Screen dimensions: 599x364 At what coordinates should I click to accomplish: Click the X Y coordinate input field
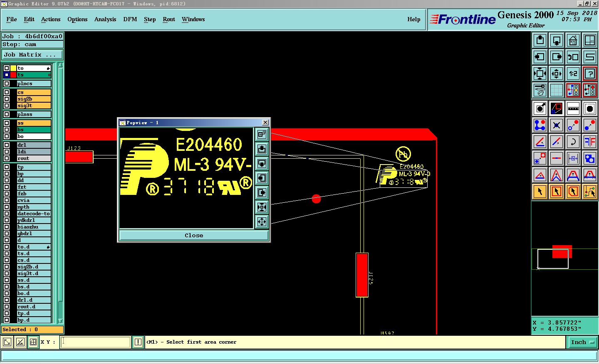[x=96, y=342]
